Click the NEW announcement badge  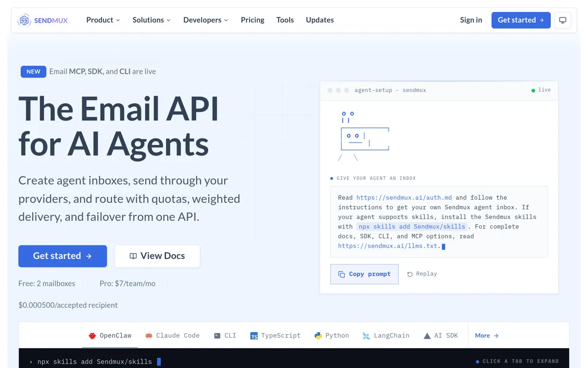[34, 71]
